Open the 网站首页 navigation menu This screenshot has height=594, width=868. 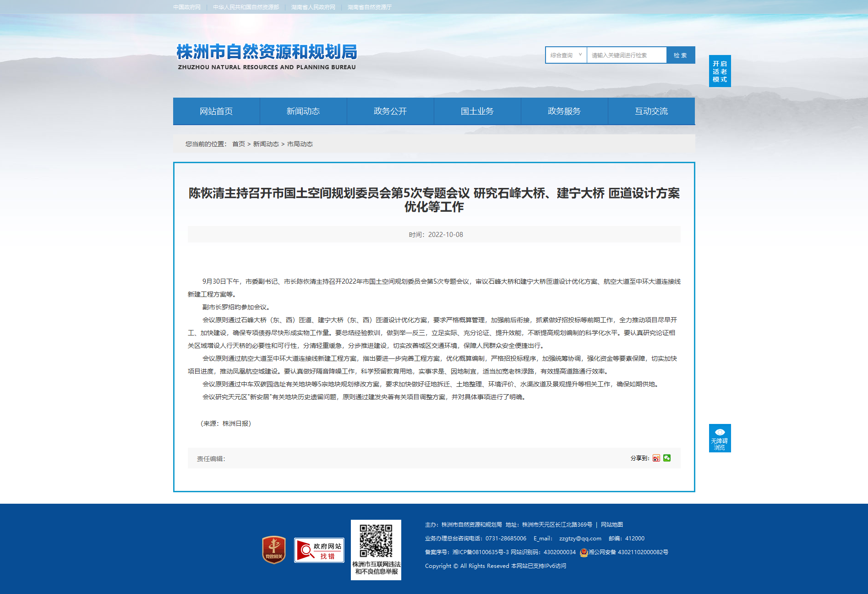click(216, 111)
